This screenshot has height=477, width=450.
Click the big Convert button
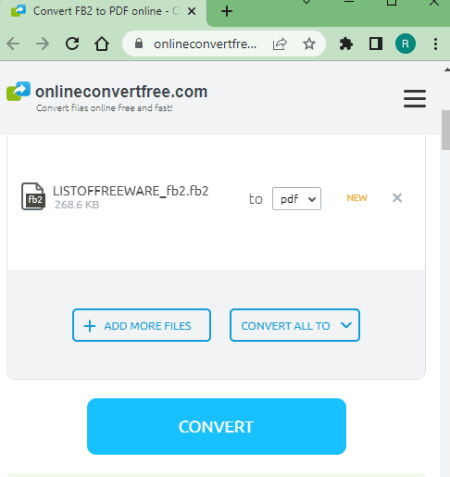tap(216, 427)
